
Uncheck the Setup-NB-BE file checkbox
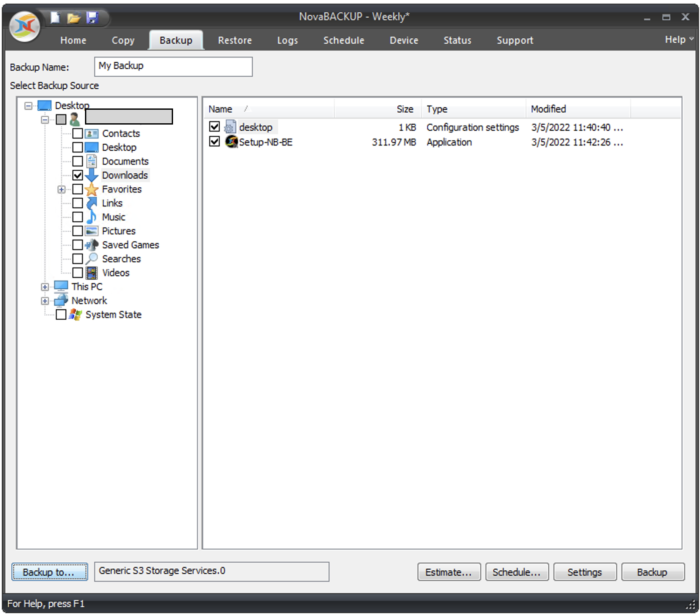pyautogui.click(x=214, y=142)
